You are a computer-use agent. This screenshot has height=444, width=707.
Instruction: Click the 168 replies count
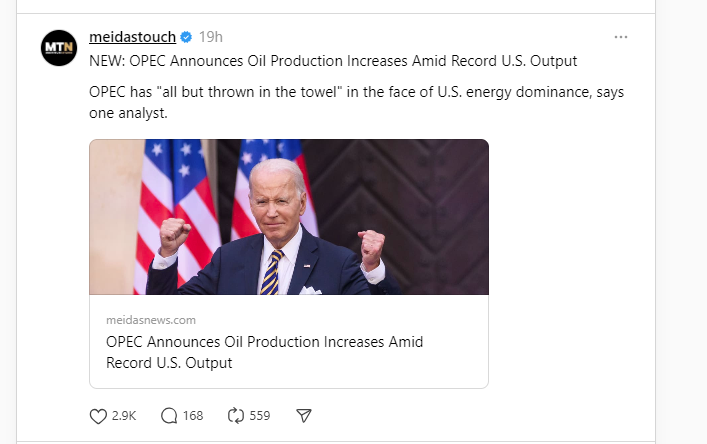click(193, 415)
